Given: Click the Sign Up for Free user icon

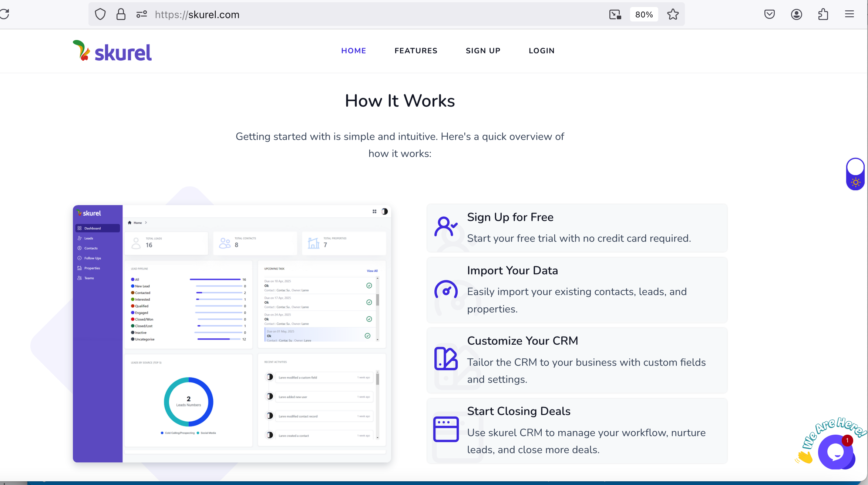Looking at the screenshot, I should (446, 226).
